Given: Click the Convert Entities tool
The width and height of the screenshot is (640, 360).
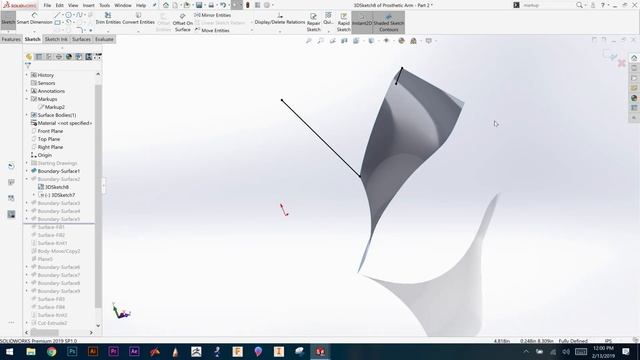Looking at the screenshot, I should click(138, 19).
